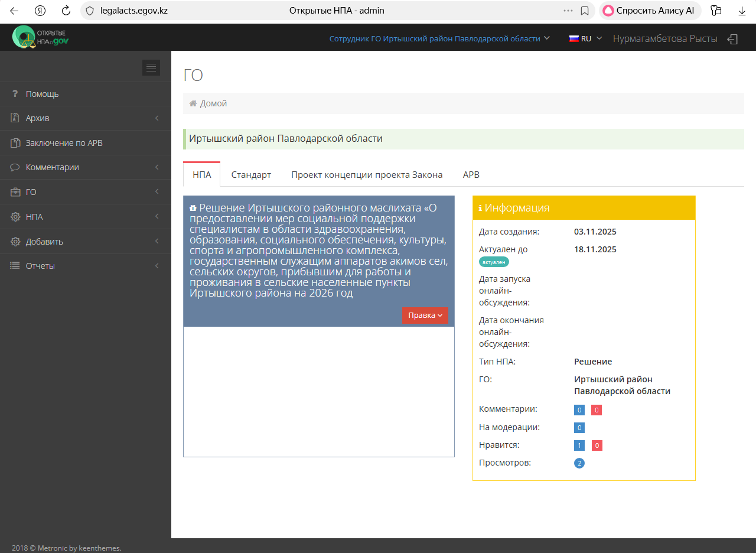
Task: Click the Открытые НПА logo
Action: [x=40, y=36]
